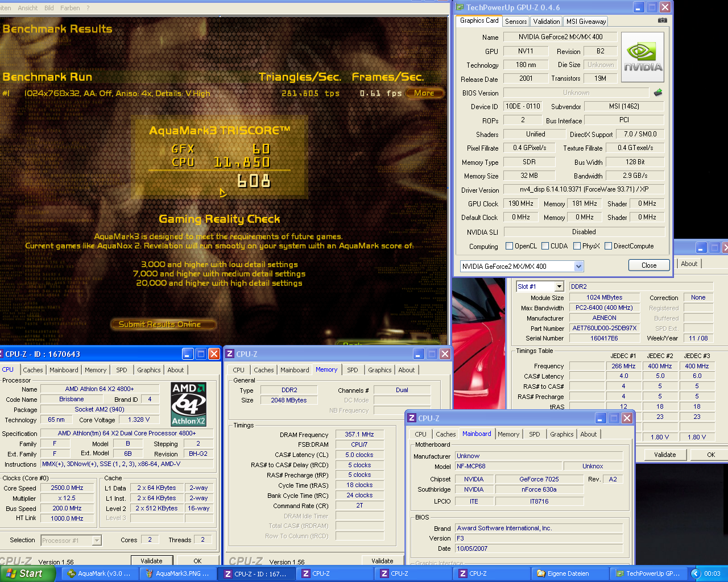Click the system clock showing 00:03
The height and width of the screenshot is (582, 728).
click(x=712, y=573)
